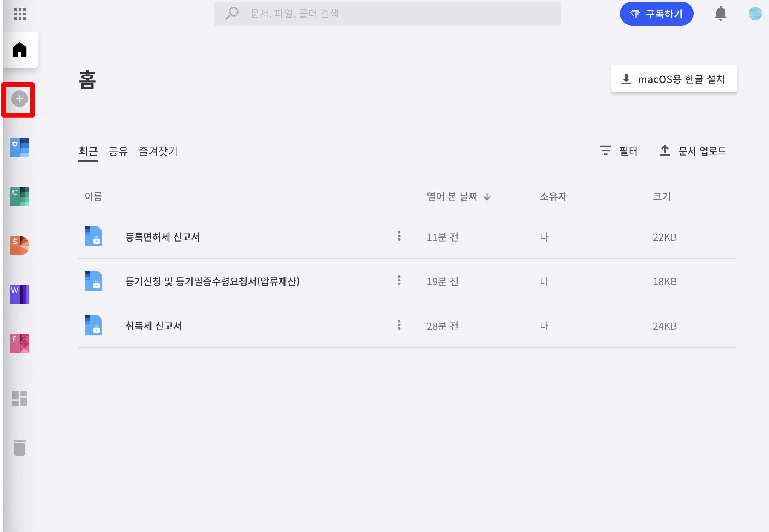The image size is (769, 532).
Task: Open the purple W app icon
Action: (x=20, y=295)
